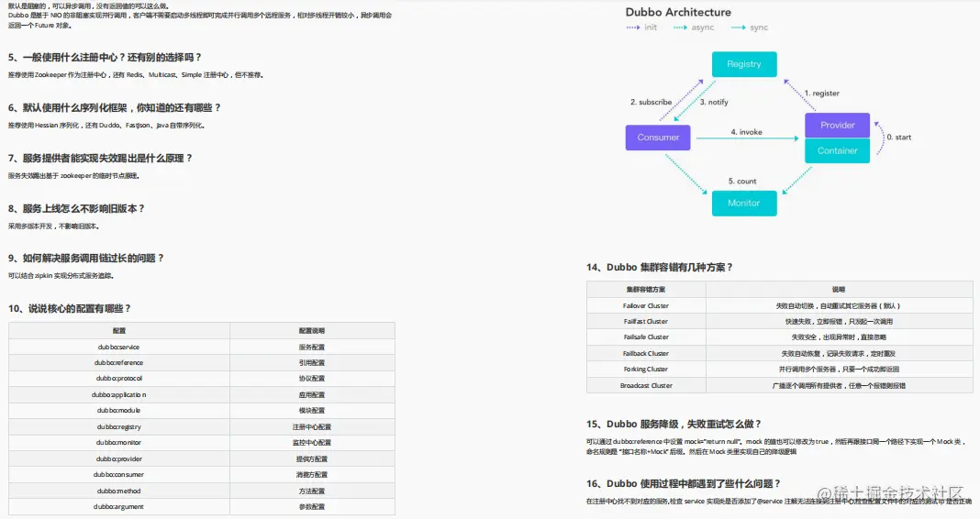The width and height of the screenshot is (980, 519).
Task: Click heading 10 about 核心的配置
Action: [x=70, y=308]
